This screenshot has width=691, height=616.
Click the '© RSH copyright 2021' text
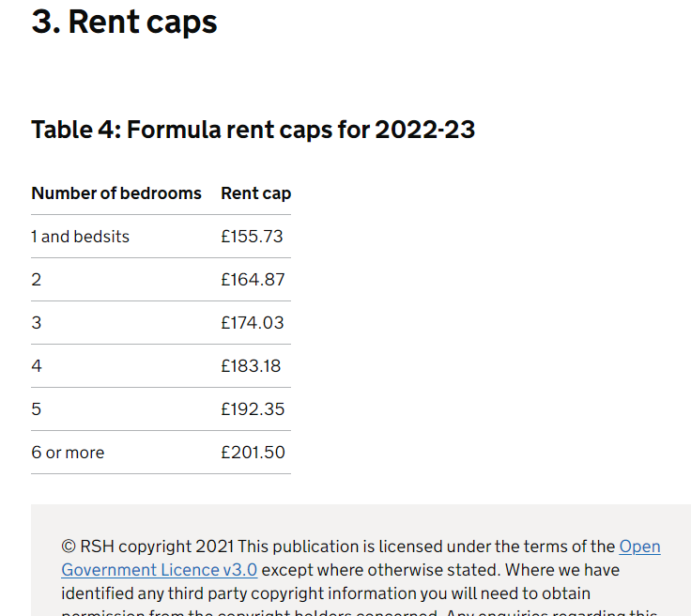tap(147, 547)
